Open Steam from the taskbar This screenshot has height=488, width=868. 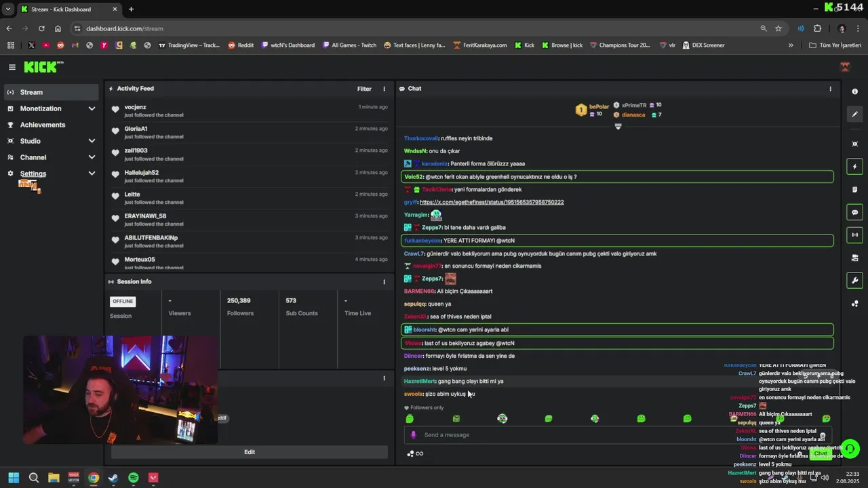click(113, 478)
